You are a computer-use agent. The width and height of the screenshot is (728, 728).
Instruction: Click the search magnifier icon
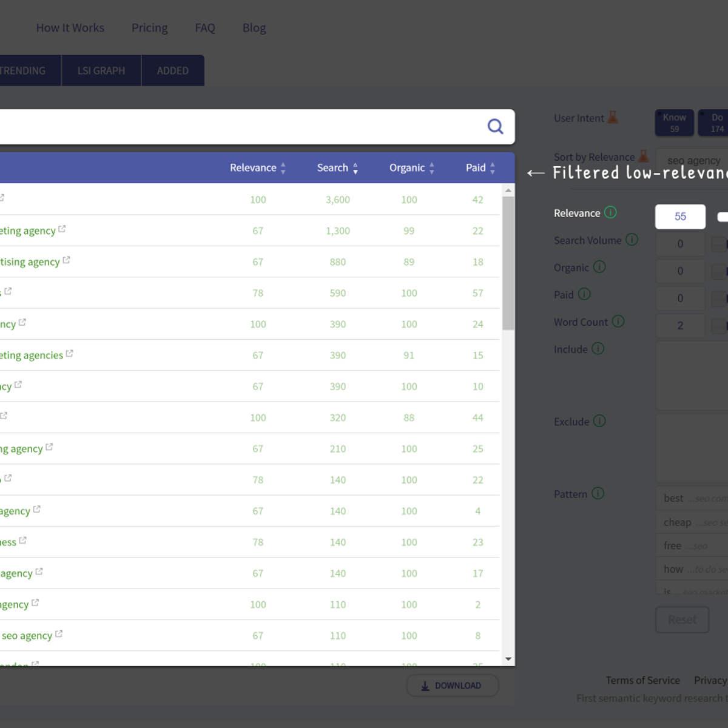tap(495, 126)
